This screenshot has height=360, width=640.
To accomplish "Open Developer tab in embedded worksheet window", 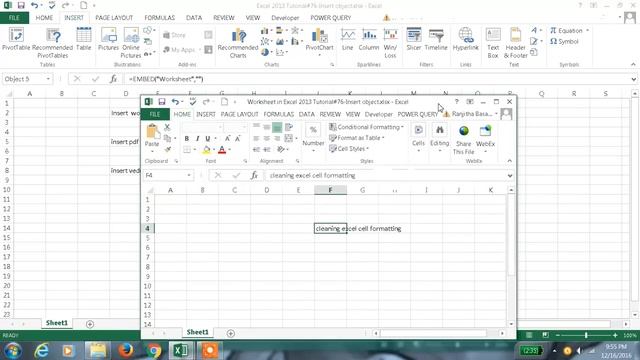I will tap(378, 114).
